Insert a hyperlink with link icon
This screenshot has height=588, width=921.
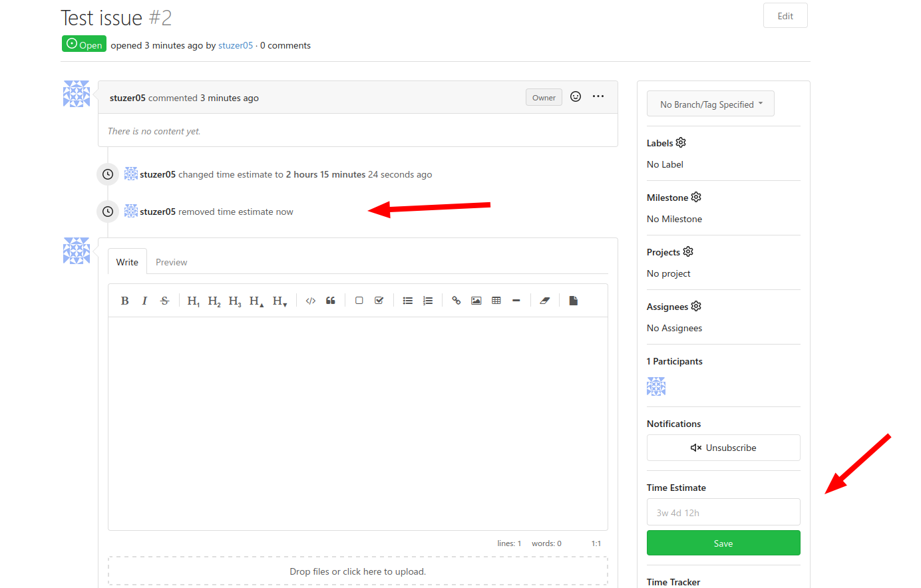[456, 301]
